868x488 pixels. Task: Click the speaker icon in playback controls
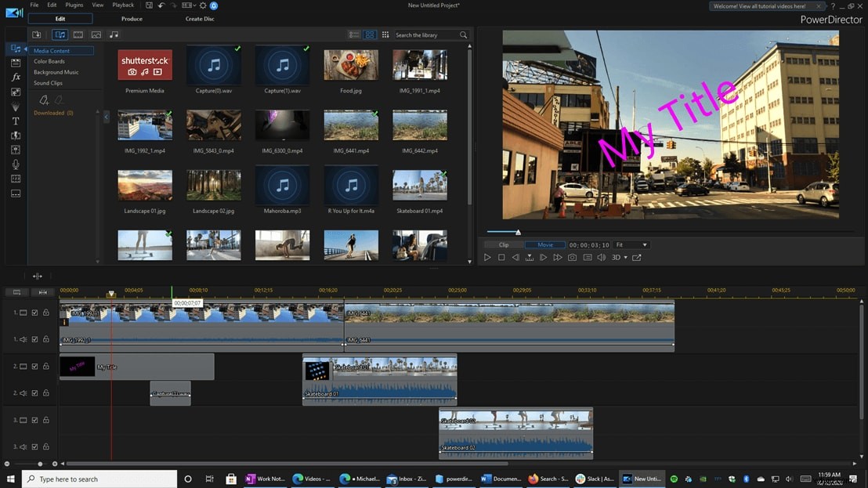pos(602,257)
